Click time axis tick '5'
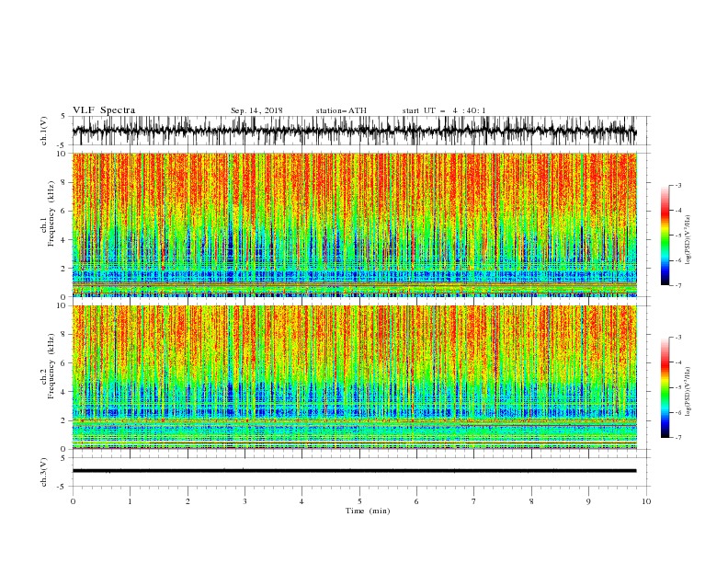Image resolution: width=728 pixels, height=563 pixels. tap(359, 501)
